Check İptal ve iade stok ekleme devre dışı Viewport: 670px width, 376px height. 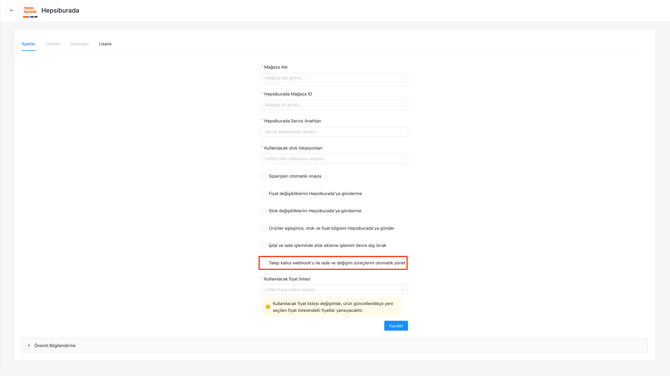coord(264,245)
